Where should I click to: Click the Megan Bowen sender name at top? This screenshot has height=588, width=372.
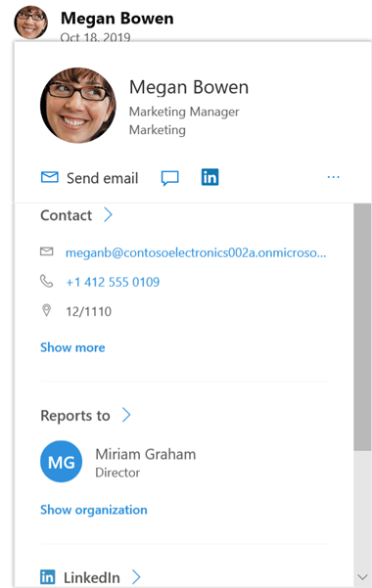point(117,19)
